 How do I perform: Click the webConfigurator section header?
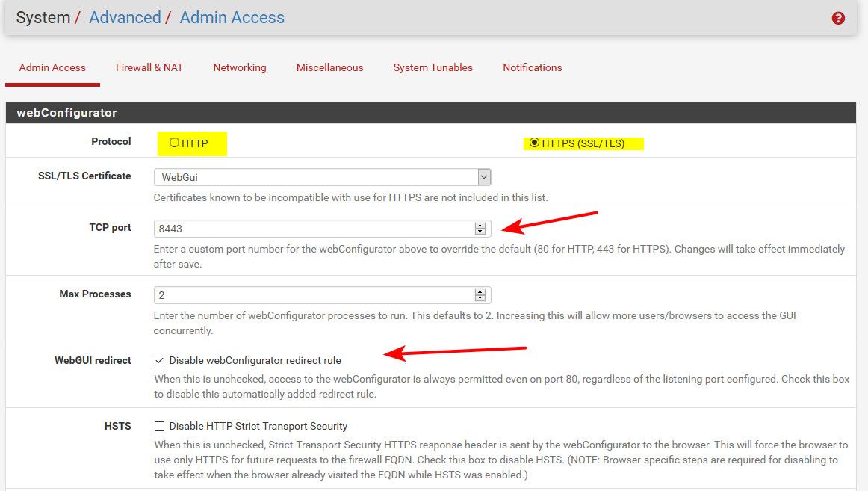pyautogui.click(x=431, y=112)
